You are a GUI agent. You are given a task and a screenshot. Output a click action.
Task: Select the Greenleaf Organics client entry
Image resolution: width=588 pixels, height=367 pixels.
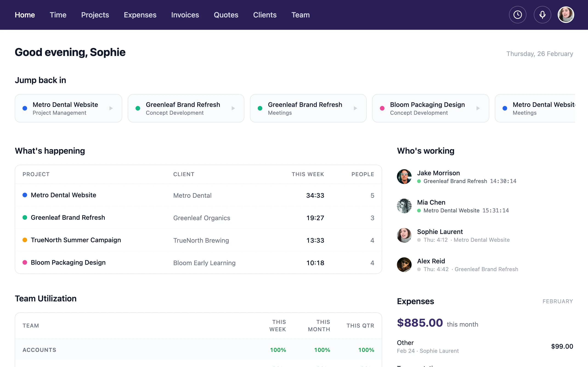[x=202, y=218]
